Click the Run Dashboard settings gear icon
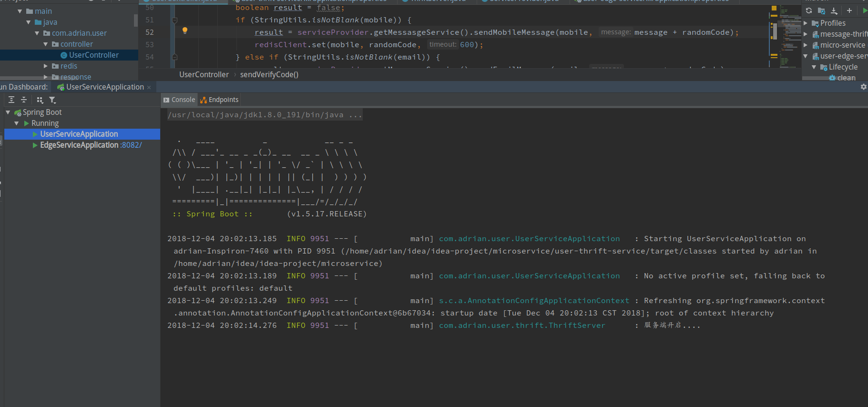 click(x=863, y=87)
